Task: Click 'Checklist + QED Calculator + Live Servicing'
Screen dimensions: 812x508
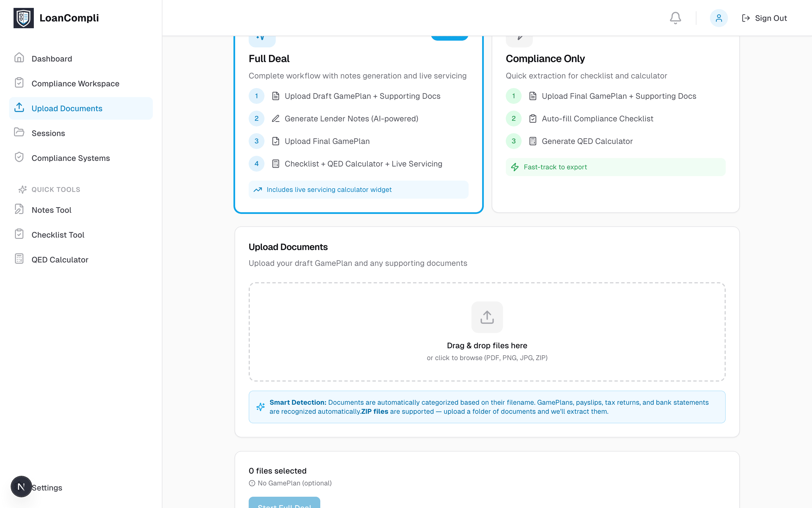Action: click(x=363, y=164)
